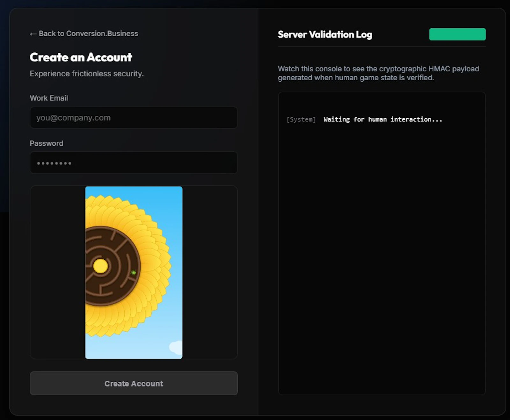Select the Password label

(47, 143)
